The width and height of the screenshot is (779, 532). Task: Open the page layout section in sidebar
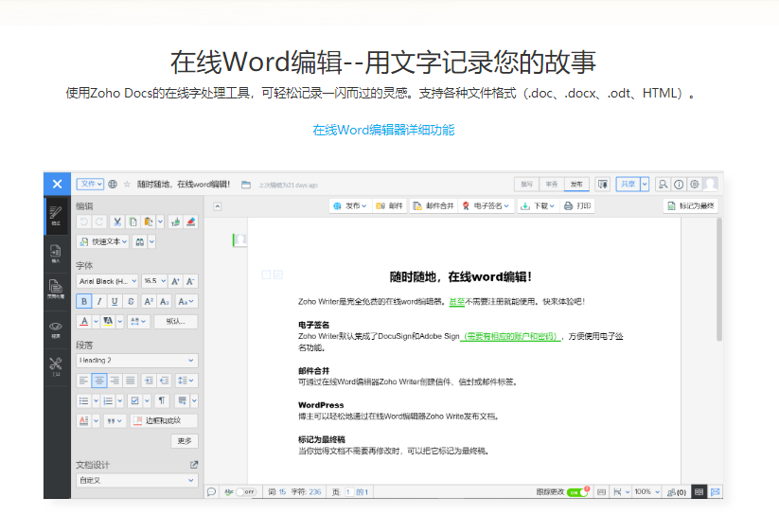click(56, 289)
